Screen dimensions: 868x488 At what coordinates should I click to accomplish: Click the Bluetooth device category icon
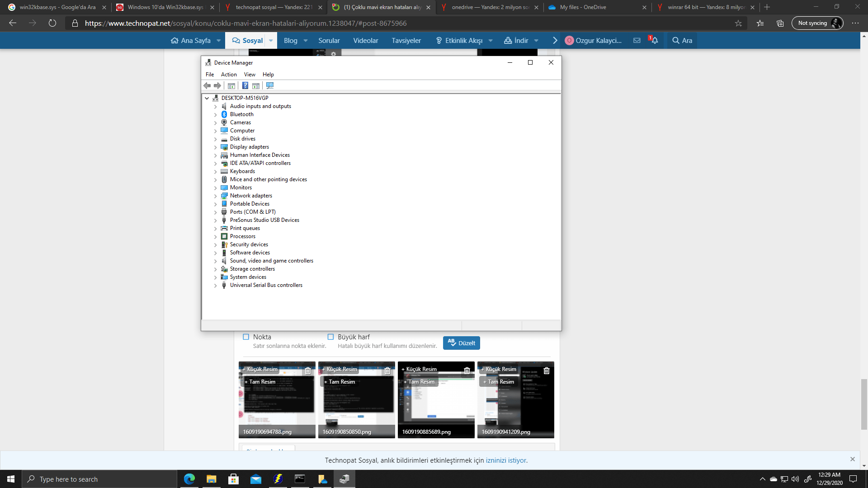pos(224,114)
